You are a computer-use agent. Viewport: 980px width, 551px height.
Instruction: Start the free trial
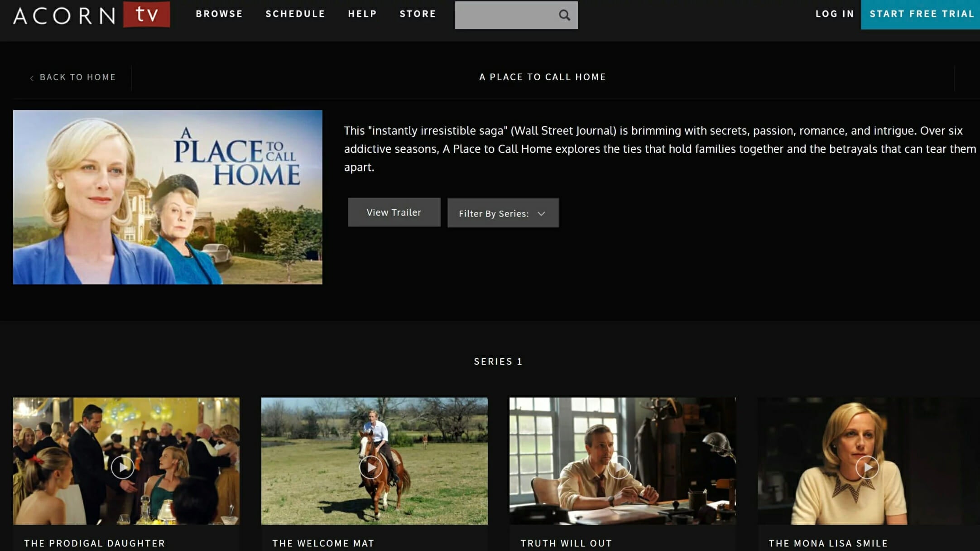tap(920, 14)
